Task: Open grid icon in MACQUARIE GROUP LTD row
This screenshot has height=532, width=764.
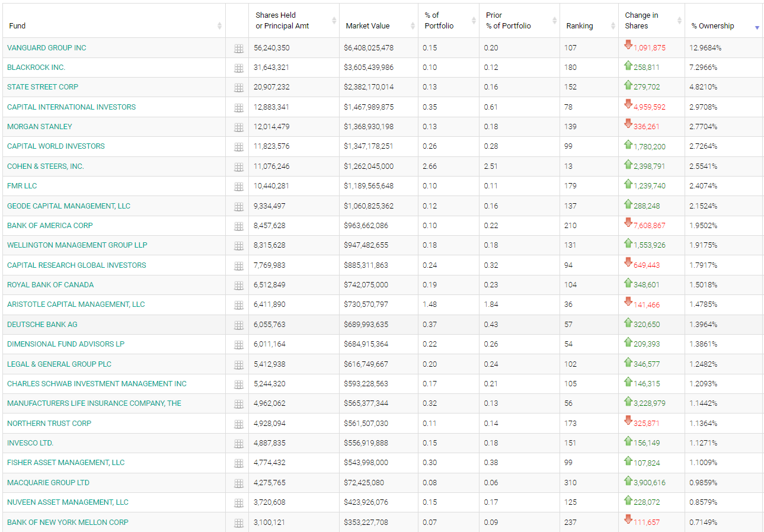Action: (239, 483)
